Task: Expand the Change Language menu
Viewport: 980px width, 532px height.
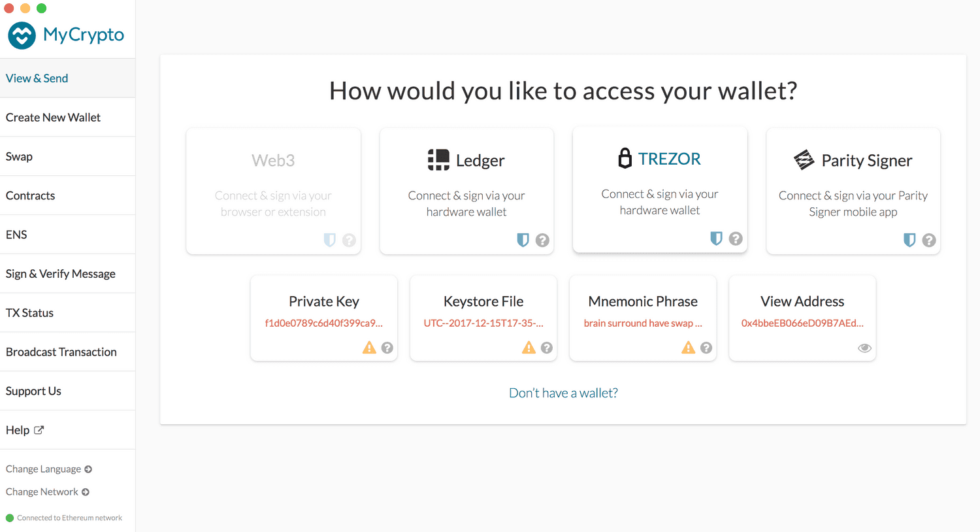Action: point(48,469)
